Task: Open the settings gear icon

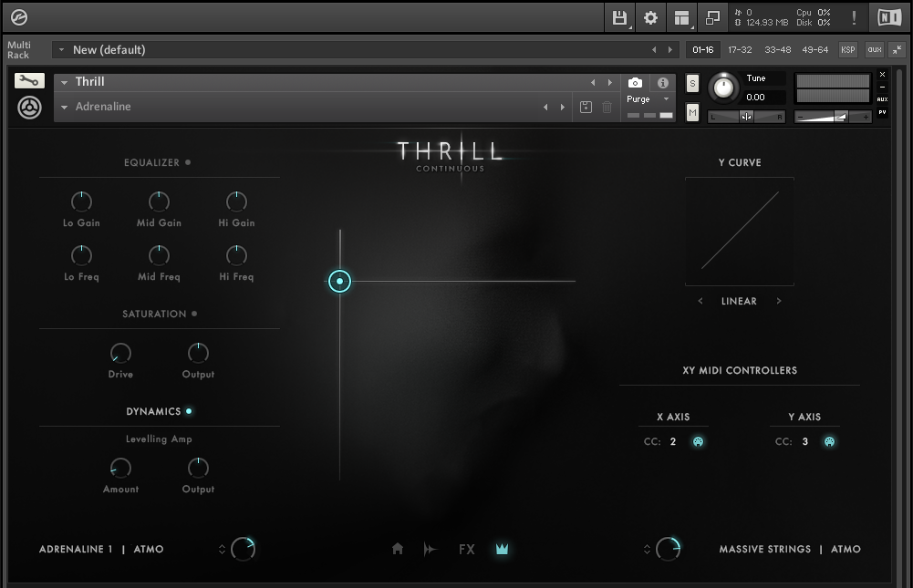Action: [650, 18]
